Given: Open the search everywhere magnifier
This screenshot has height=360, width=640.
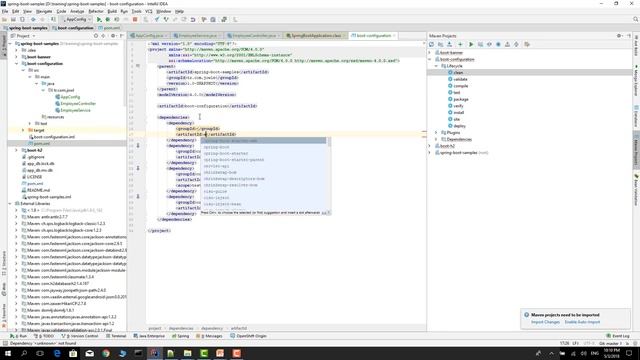Looking at the screenshot, I should [636, 19].
